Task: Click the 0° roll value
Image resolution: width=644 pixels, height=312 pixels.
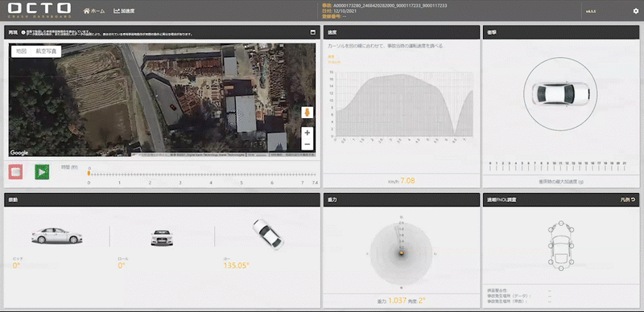Action: tap(122, 265)
